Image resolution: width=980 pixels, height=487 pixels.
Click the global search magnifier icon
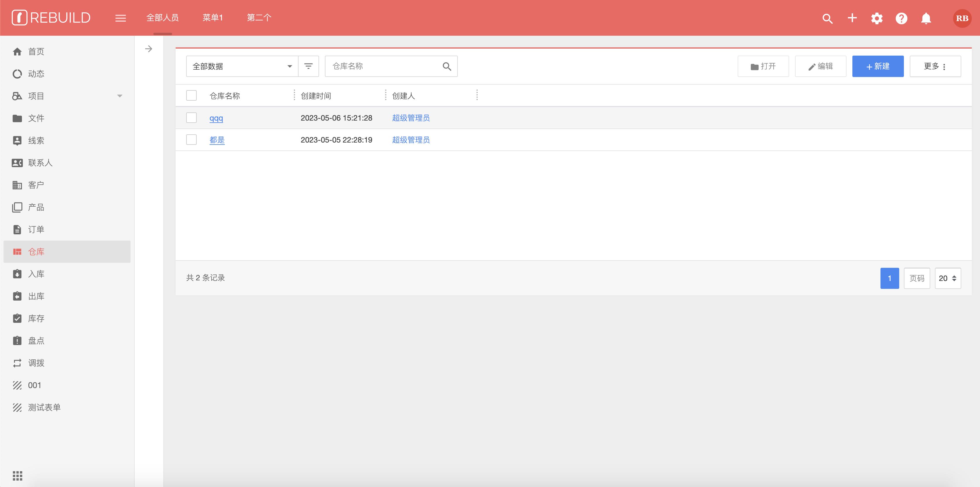(x=827, y=18)
